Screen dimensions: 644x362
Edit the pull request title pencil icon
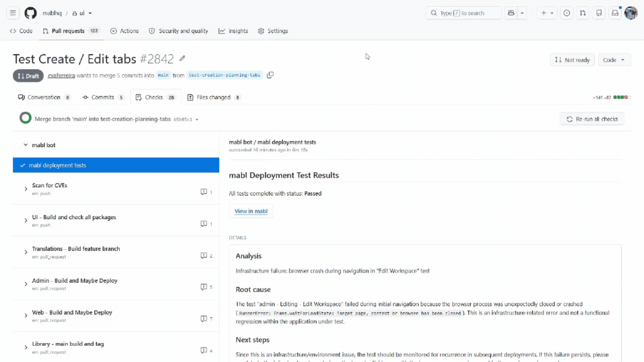tap(182, 59)
